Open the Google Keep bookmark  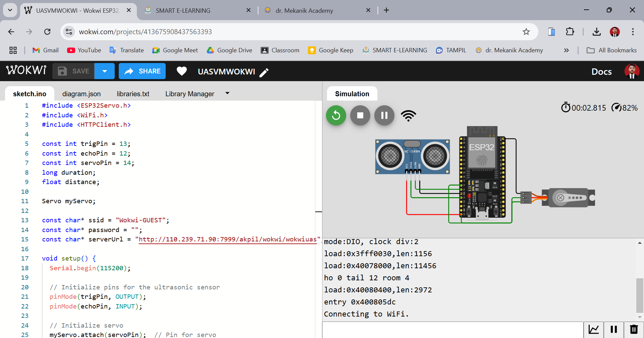331,50
